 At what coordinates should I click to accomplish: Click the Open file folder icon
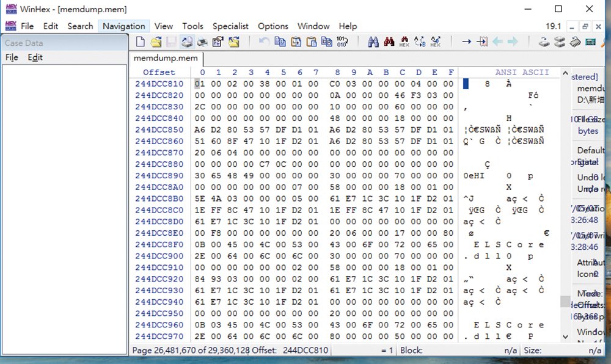point(156,42)
